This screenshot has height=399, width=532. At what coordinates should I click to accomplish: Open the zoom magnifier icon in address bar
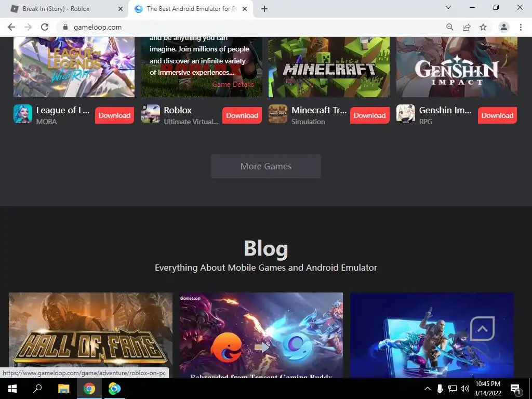pyautogui.click(x=449, y=27)
